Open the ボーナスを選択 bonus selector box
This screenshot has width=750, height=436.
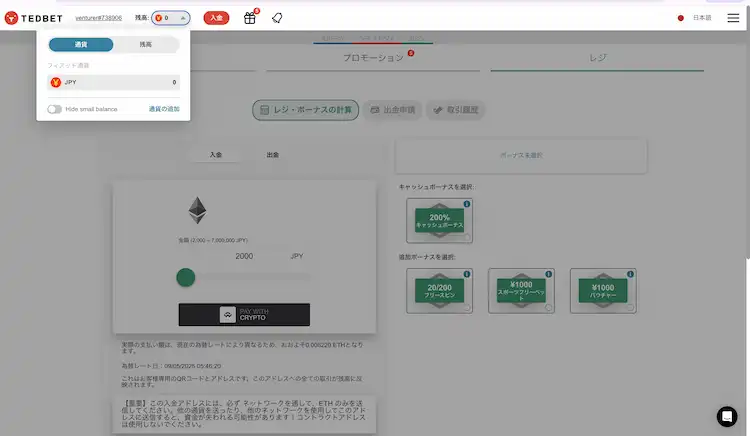pyautogui.click(x=521, y=156)
